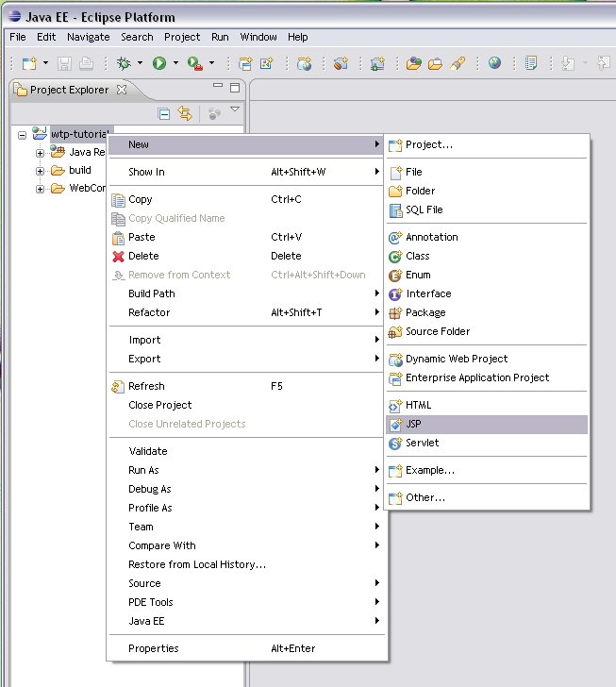This screenshot has width=616, height=687.
Task: Click the New wizard toolbar icon
Action: click(x=30, y=63)
